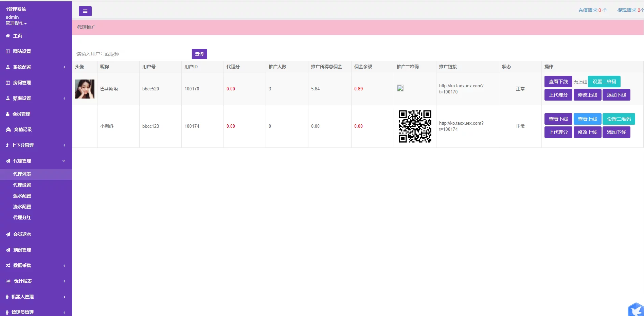The width and height of the screenshot is (644, 316).
Task: Click 设置二维码 for bbcc520 row
Action: (x=604, y=82)
